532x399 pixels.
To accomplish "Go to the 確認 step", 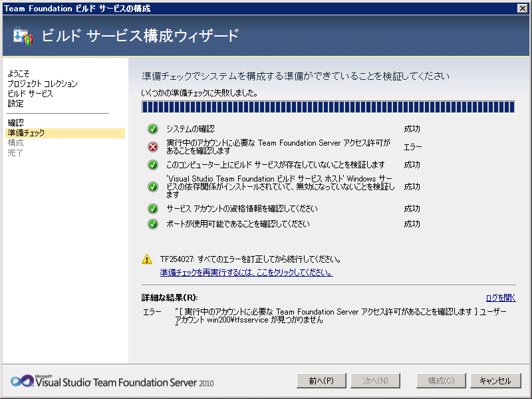I will [15, 123].
